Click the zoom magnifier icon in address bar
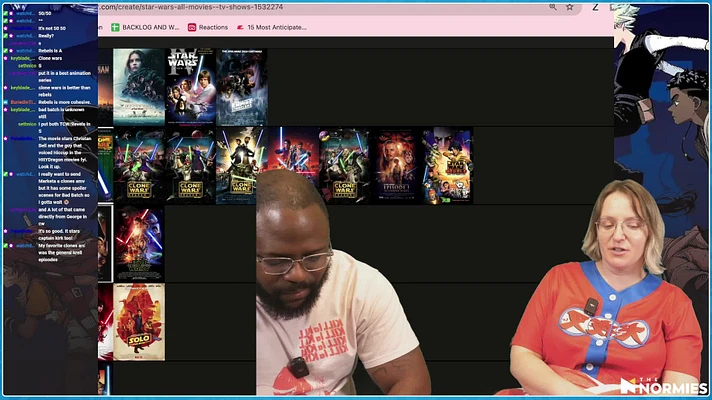 point(553,7)
